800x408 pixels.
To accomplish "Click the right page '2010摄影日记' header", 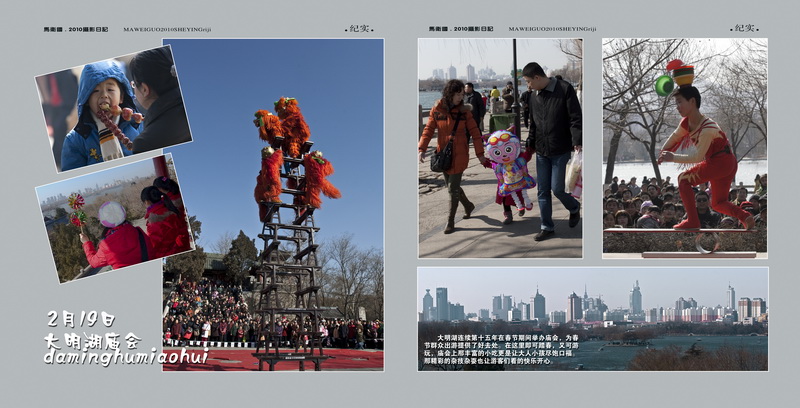I will click(461, 29).
